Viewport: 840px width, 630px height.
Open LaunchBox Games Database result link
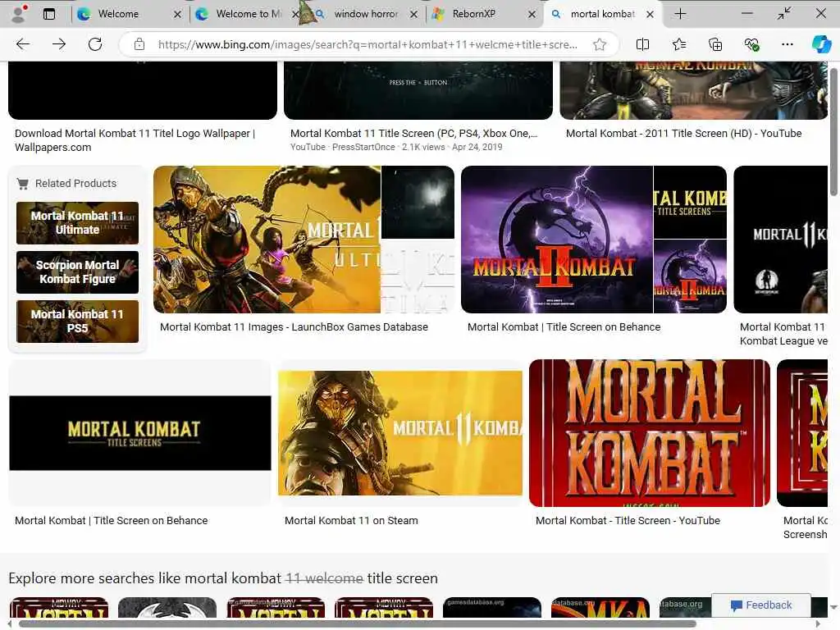pos(294,326)
